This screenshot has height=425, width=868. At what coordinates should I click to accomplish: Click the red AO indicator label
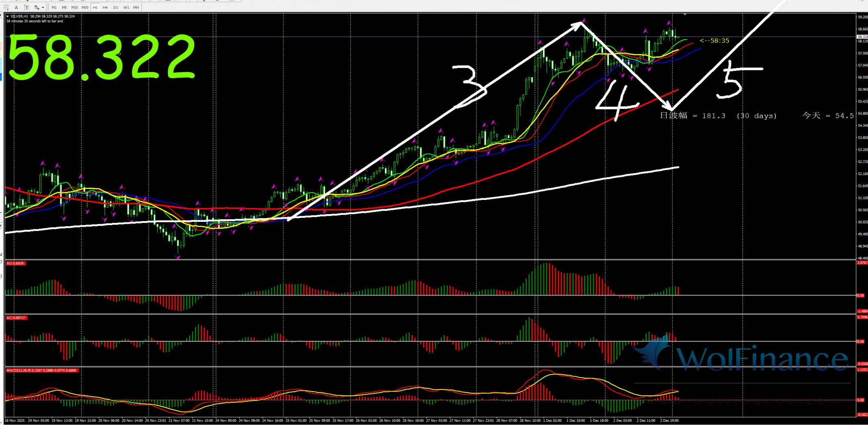pyautogui.click(x=15, y=264)
